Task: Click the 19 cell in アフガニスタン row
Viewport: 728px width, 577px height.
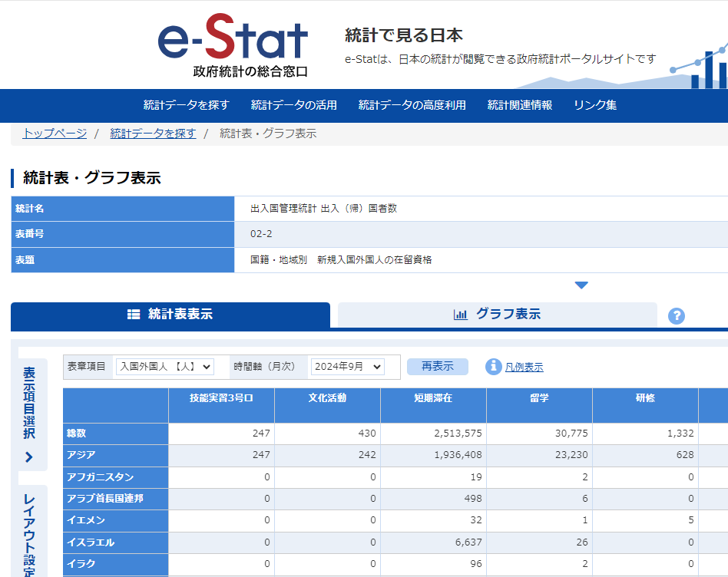Action: click(433, 477)
